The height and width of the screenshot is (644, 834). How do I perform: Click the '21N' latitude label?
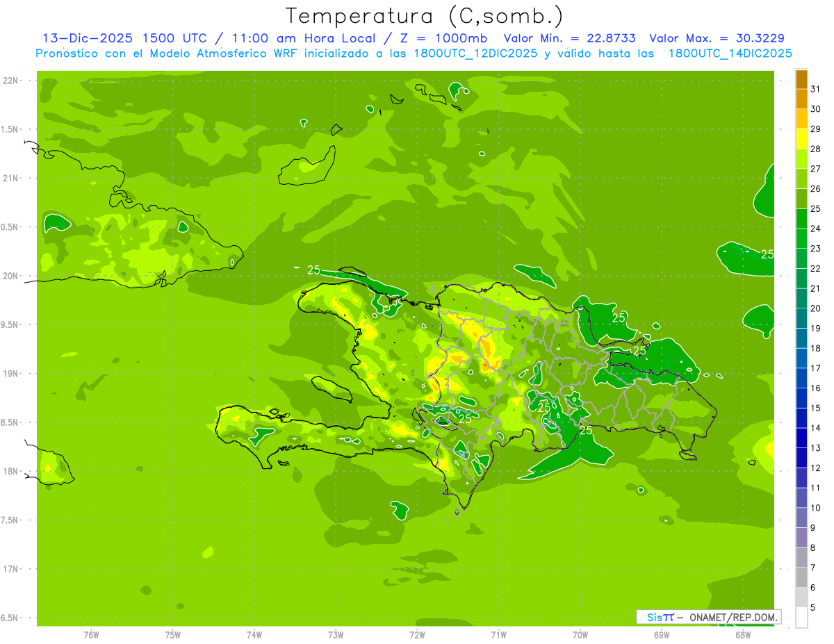point(10,178)
